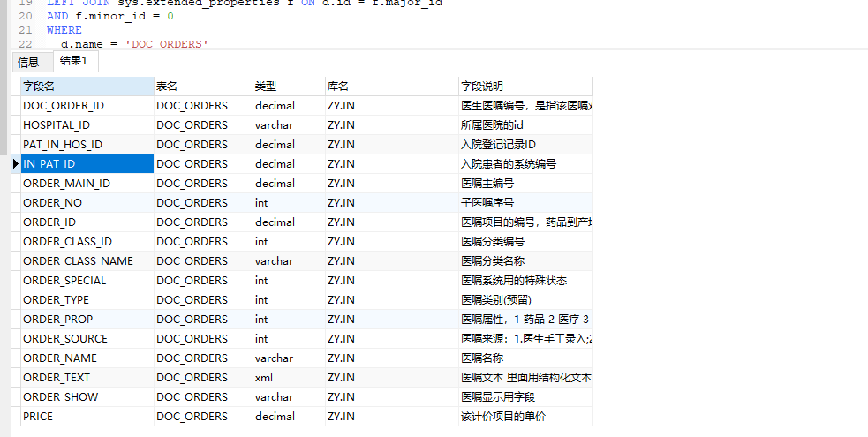Click the varchar type cell for ORDER_NAME

(x=289, y=358)
